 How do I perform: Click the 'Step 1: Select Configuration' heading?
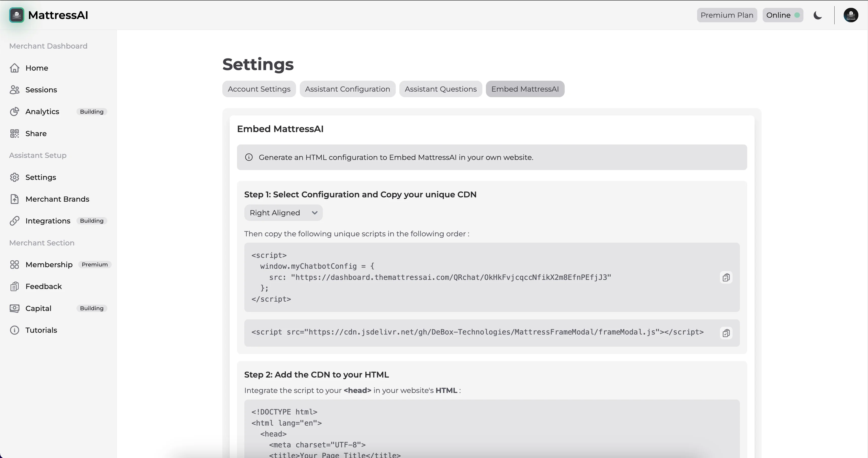click(360, 195)
